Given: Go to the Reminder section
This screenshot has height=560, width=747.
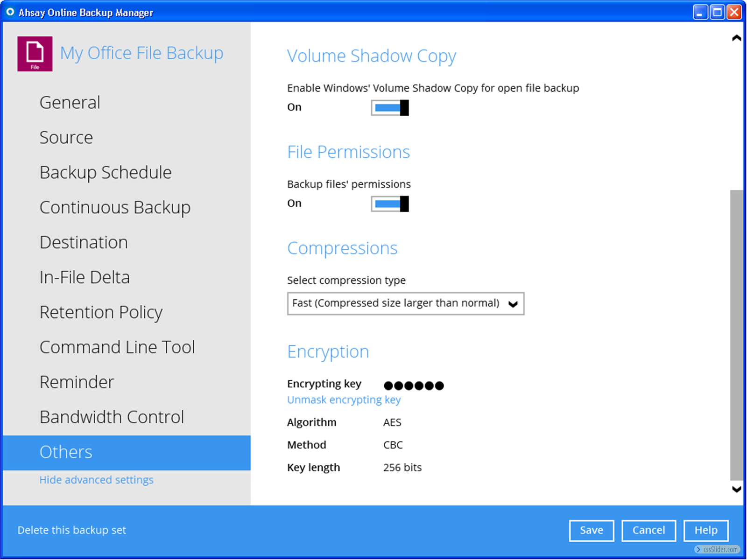Looking at the screenshot, I should 77,382.
